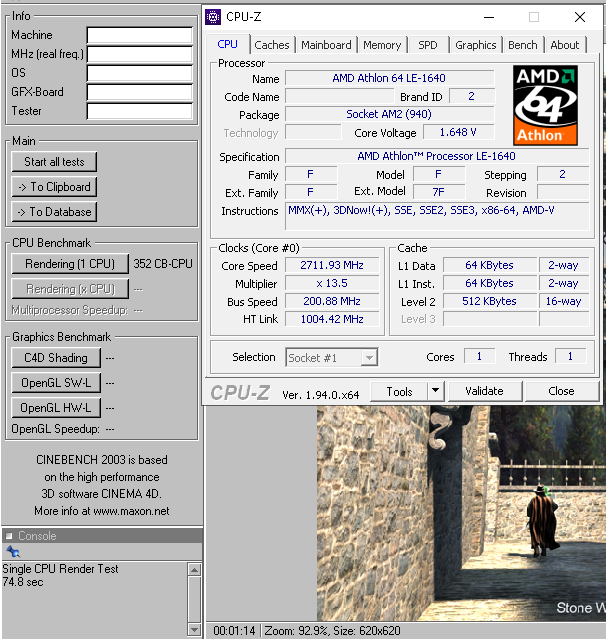This screenshot has width=606, height=639.
Task: Switch to the Mainboard tab
Action: (326, 45)
